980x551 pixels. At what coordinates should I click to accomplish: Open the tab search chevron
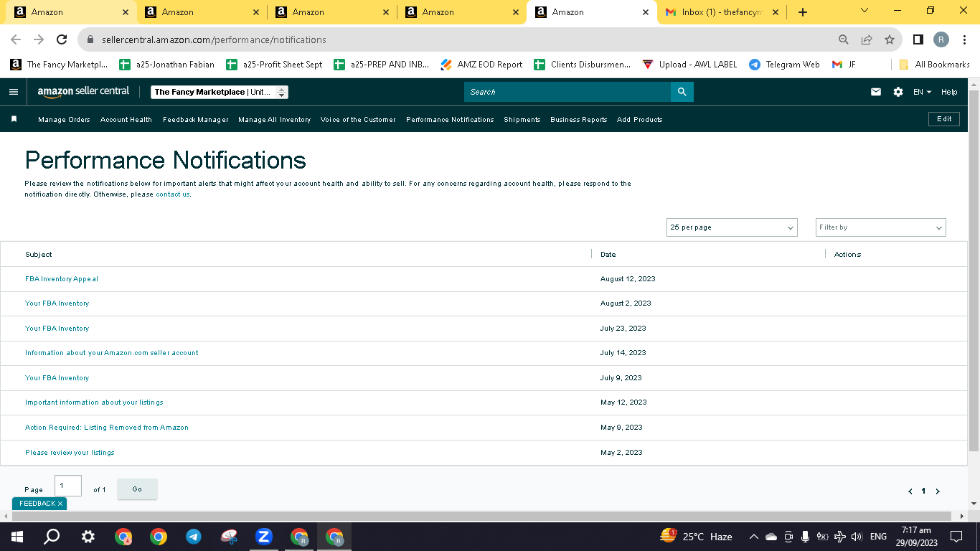point(864,11)
